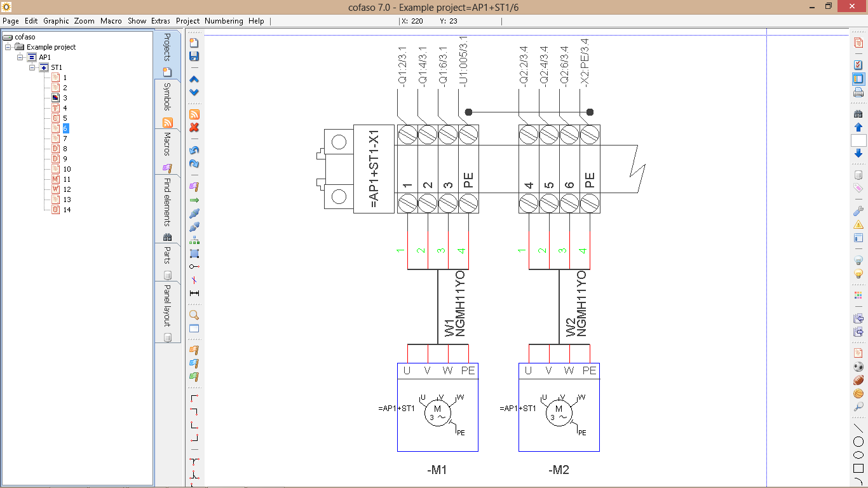Open the Page menu
Screen dimensions: 868x488
11,21
